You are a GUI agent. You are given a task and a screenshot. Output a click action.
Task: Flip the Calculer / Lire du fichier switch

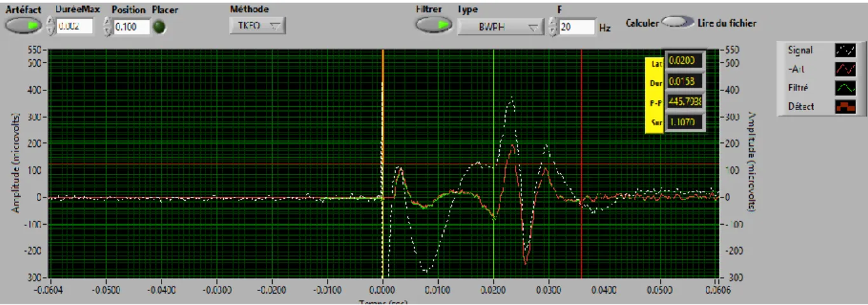(677, 22)
